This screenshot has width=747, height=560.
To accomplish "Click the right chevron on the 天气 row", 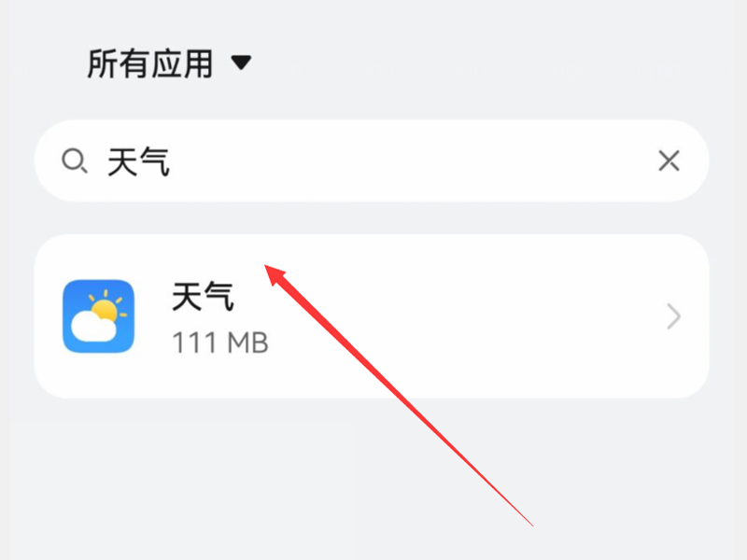I will coord(673,316).
